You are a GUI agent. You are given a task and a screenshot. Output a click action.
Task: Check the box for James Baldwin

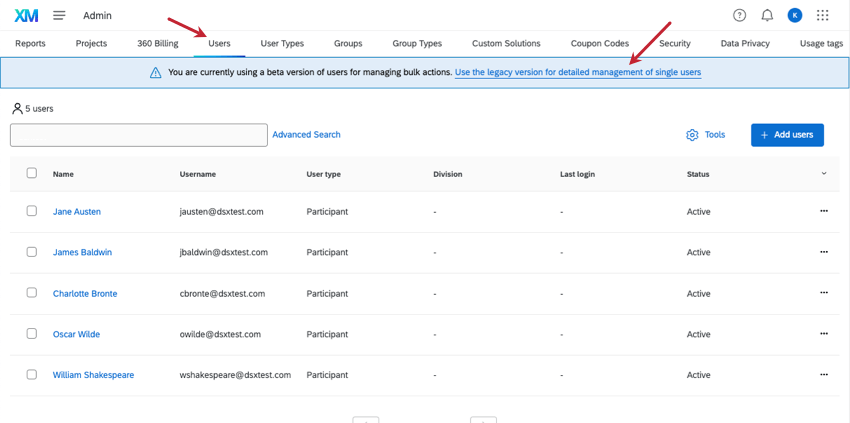pos(31,252)
